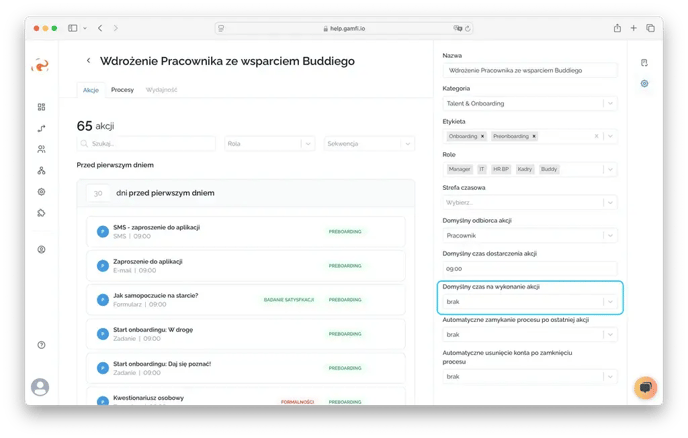Screen dimensions: 688x438
Task: Expand the Kategoria dropdown
Action: click(609, 103)
